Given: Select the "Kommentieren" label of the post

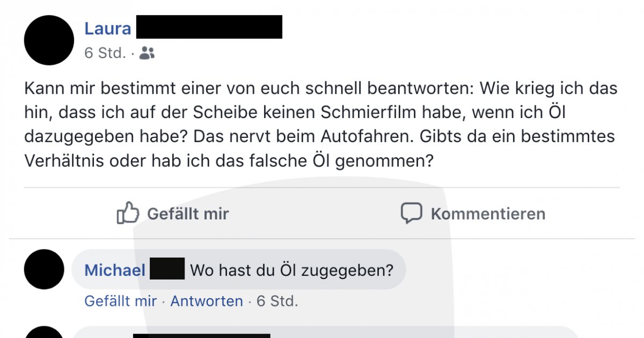Looking at the screenshot, I should pos(488,214).
